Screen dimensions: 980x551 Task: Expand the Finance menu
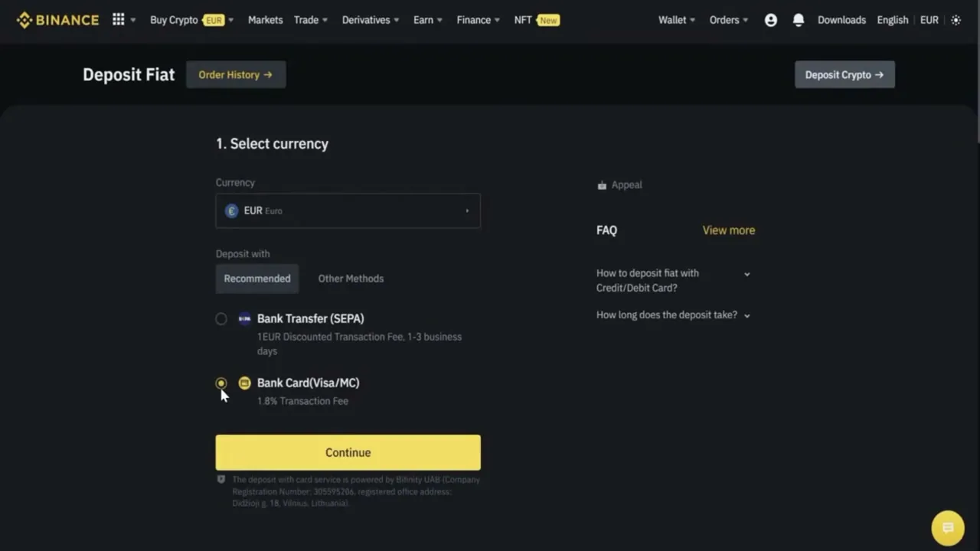coord(479,20)
